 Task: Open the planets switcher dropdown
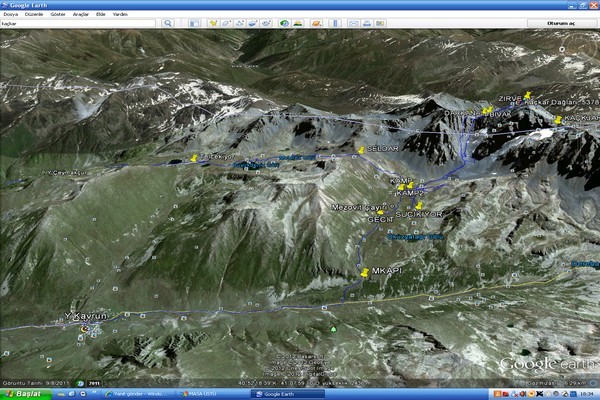[316, 22]
